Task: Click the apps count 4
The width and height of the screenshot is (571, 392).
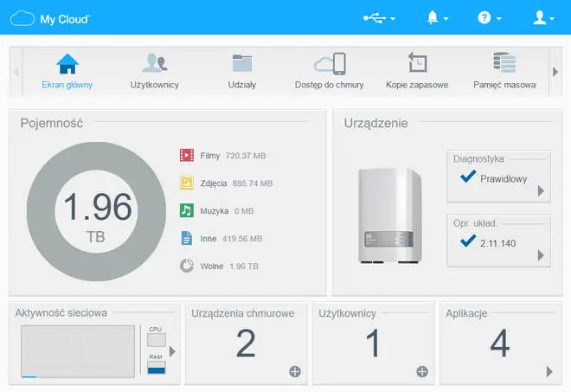Action: point(500,343)
